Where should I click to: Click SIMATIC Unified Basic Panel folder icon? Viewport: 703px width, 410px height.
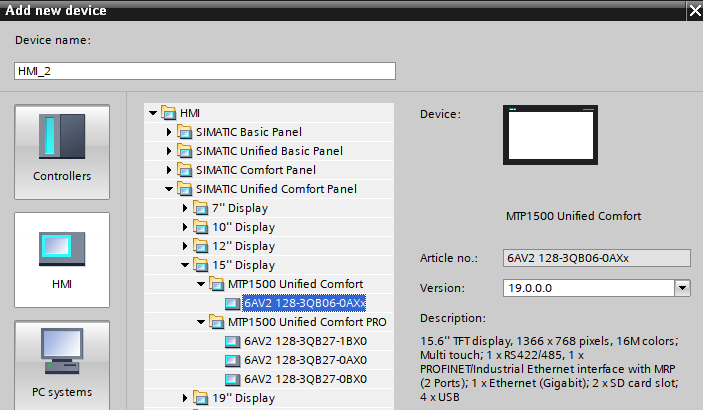point(184,151)
